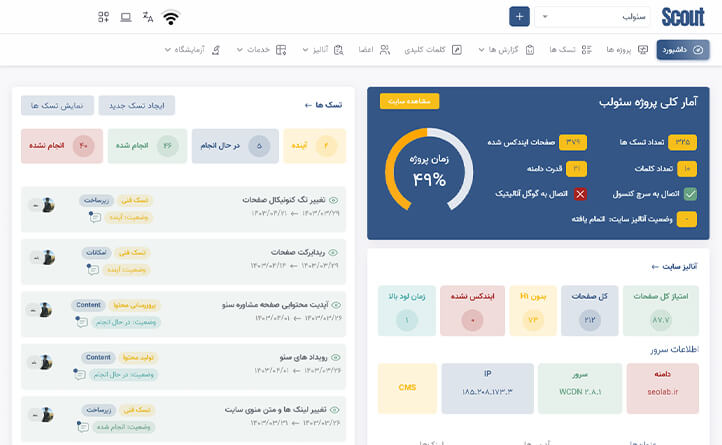Click the QR code scan icon
Screen dimensions: 722x445
pyautogui.click(x=104, y=17)
